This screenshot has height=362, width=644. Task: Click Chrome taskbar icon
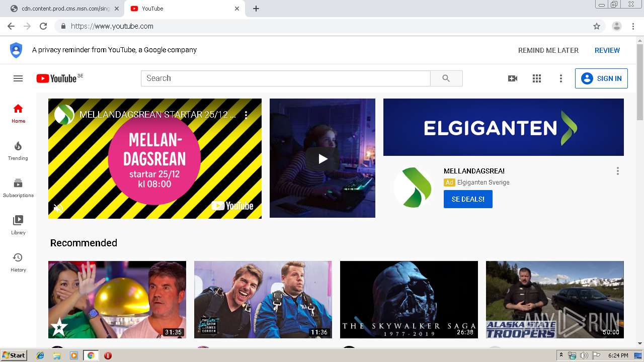click(91, 355)
